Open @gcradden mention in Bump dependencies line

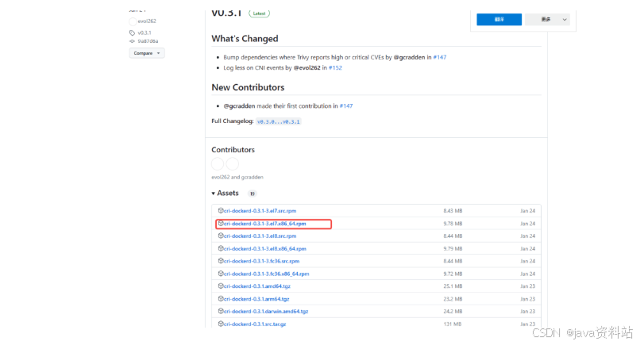[x=409, y=57]
